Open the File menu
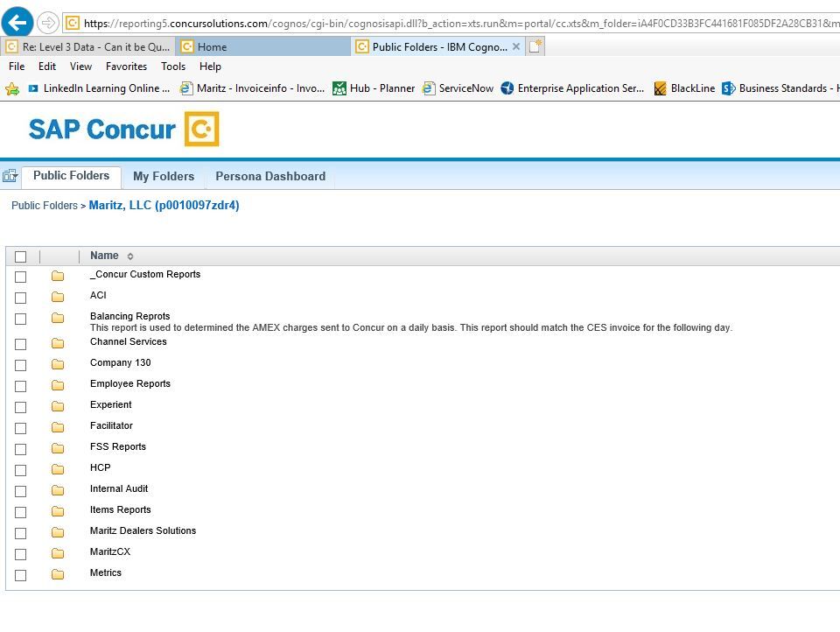 pos(17,67)
